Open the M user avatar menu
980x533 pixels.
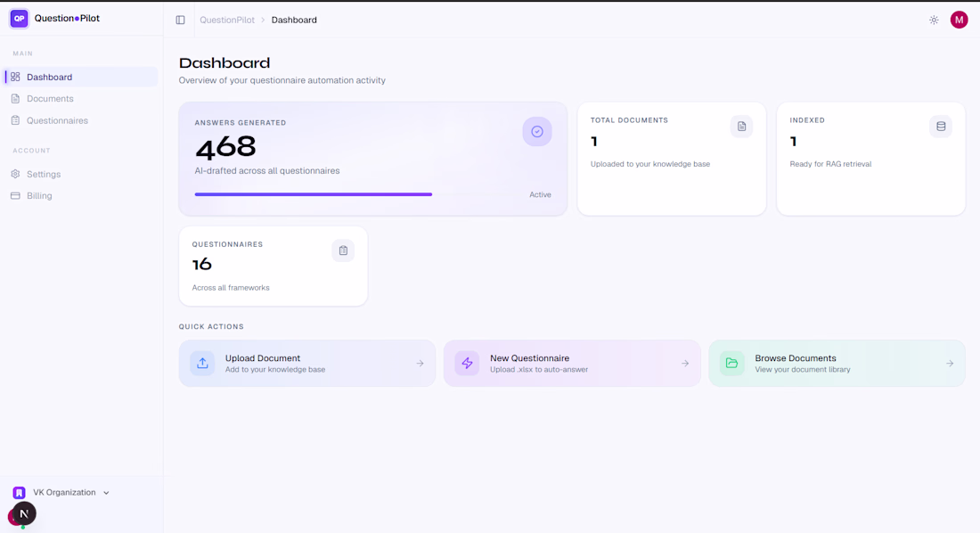click(x=959, y=20)
